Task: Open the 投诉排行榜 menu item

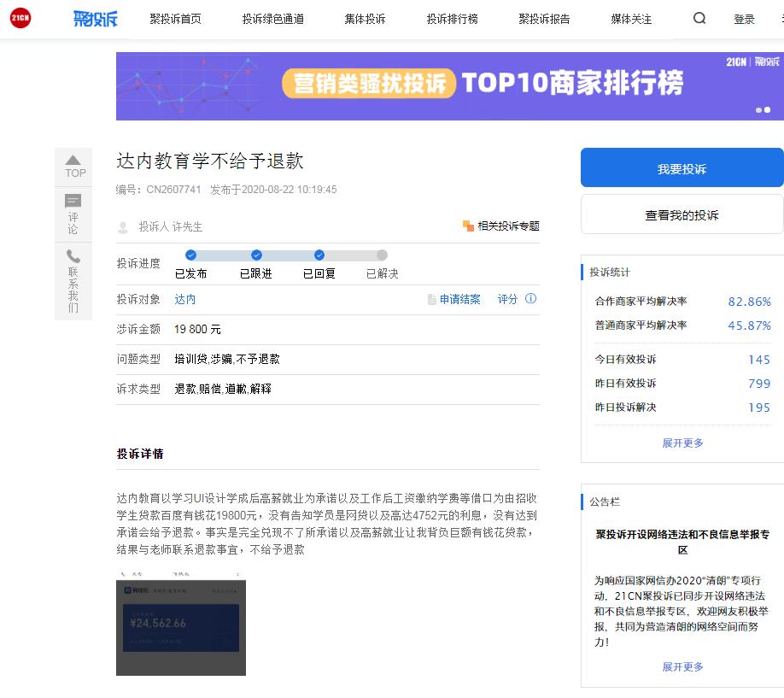Action: pos(452,19)
